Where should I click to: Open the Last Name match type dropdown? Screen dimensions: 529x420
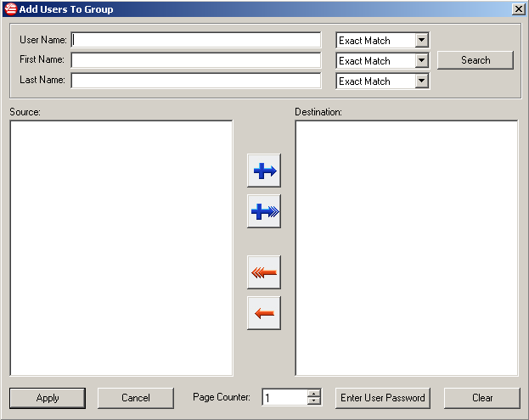coord(421,81)
